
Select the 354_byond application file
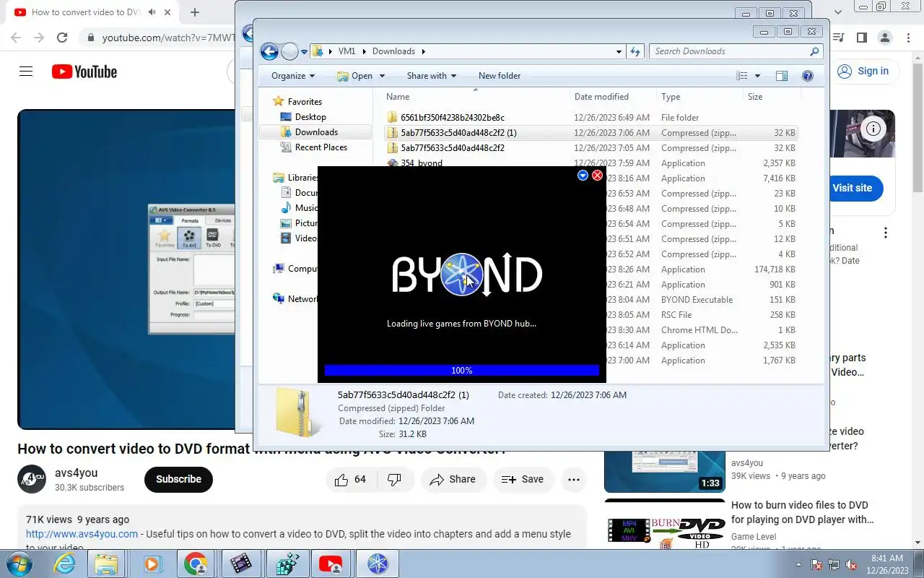pyautogui.click(x=422, y=163)
